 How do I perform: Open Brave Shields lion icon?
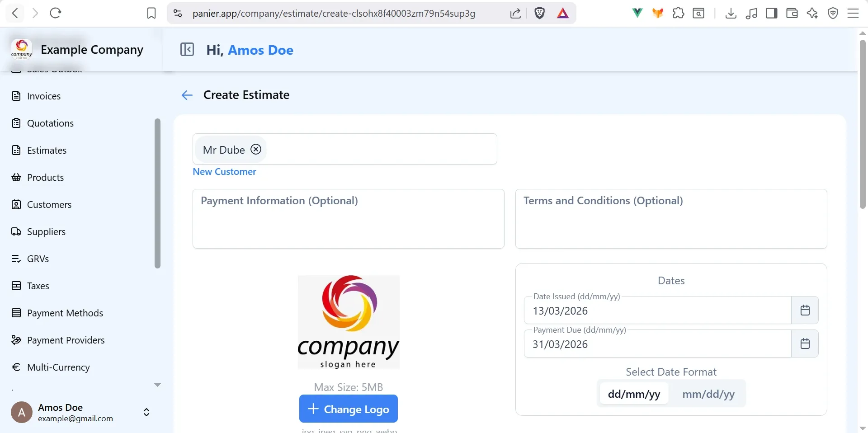click(x=539, y=14)
